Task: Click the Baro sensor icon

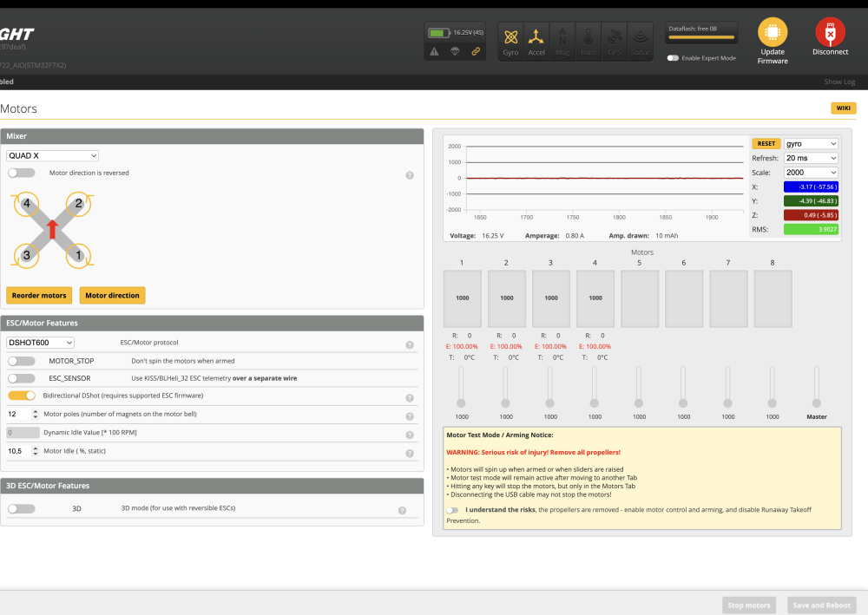Action: pyautogui.click(x=589, y=37)
